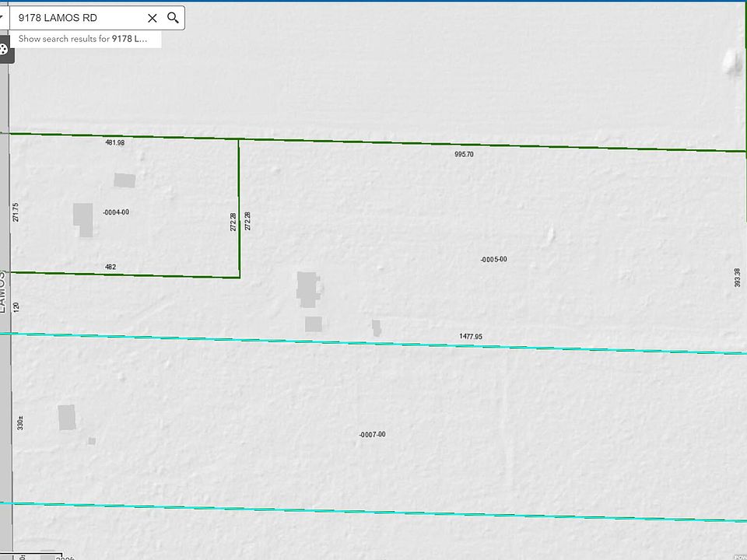The width and height of the screenshot is (747, 560).
Task: Click into the 9178 LAMOS RD search field
Action: 78,18
